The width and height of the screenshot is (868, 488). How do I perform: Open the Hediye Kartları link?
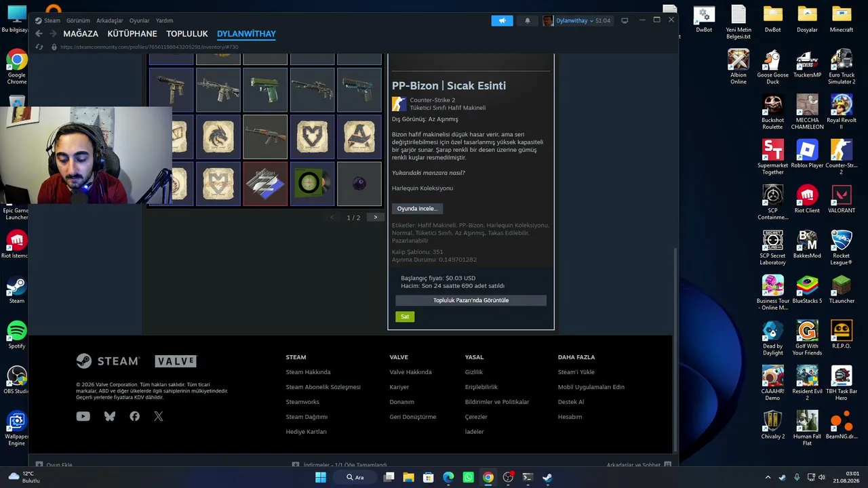306,432
